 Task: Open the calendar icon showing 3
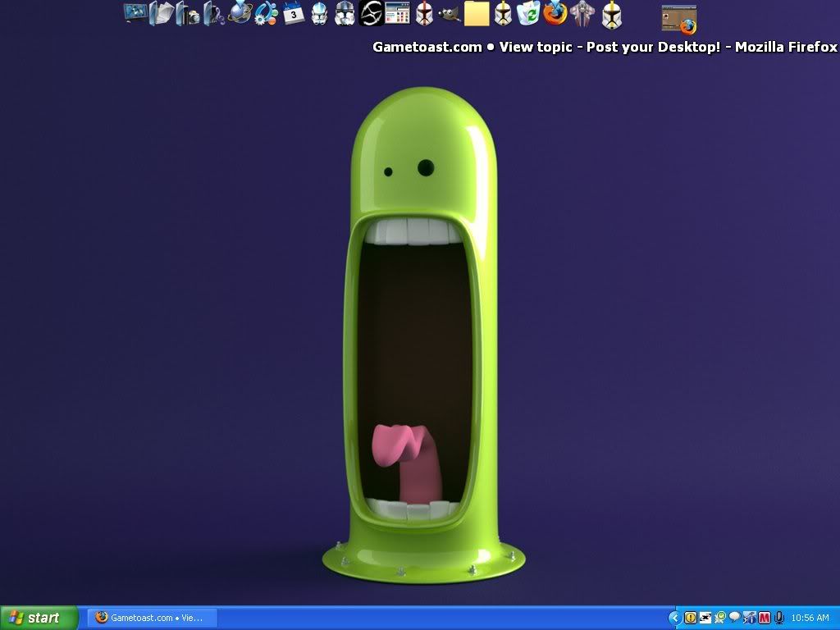pyautogui.click(x=293, y=13)
